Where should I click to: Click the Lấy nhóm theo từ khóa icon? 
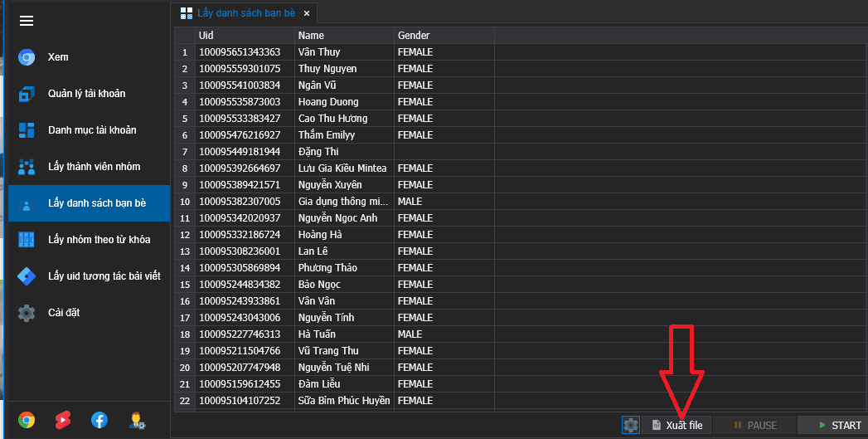pyautogui.click(x=27, y=240)
